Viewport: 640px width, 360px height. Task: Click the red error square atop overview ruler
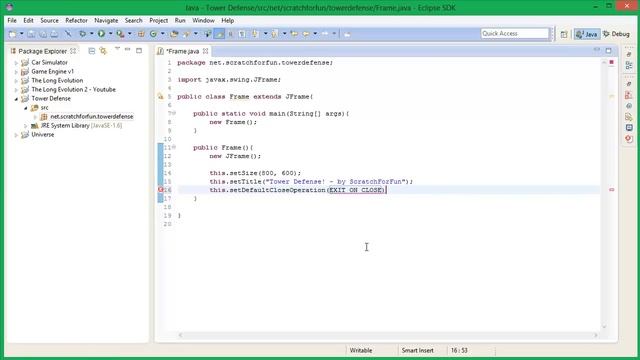611,62
